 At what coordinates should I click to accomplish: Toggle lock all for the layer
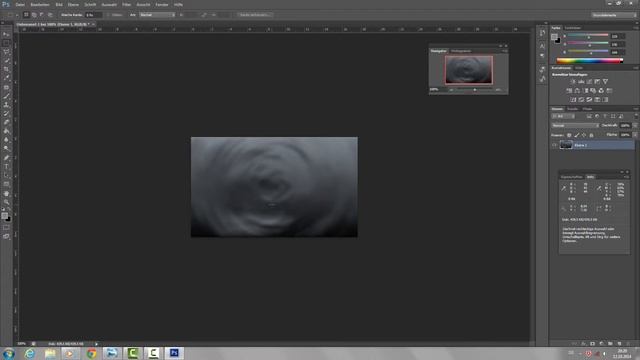pos(591,135)
